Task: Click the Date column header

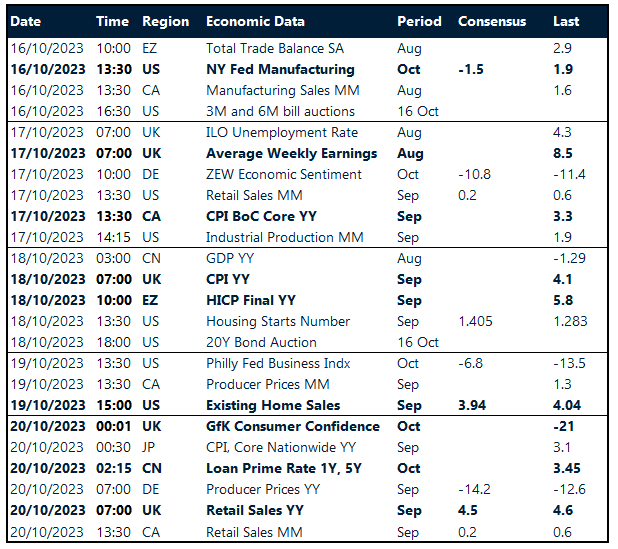Action: tap(27, 21)
